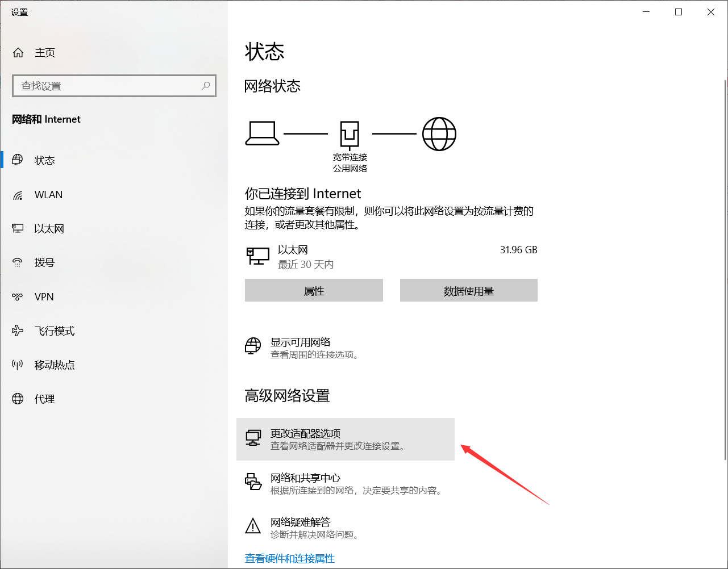
Task: Click the 数据使用量 button
Action: tap(469, 290)
